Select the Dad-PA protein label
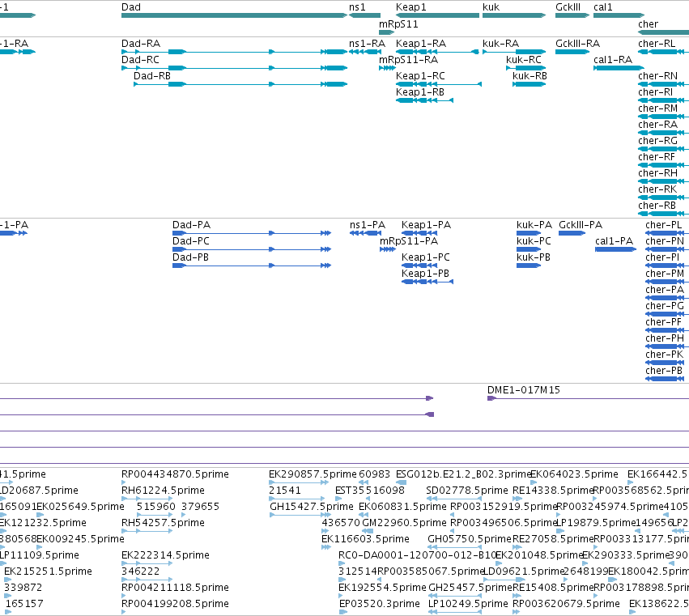 [192, 225]
